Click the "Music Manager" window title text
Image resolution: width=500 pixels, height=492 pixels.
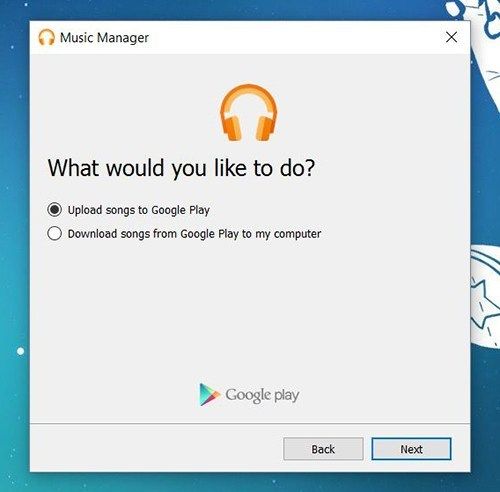[104, 38]
